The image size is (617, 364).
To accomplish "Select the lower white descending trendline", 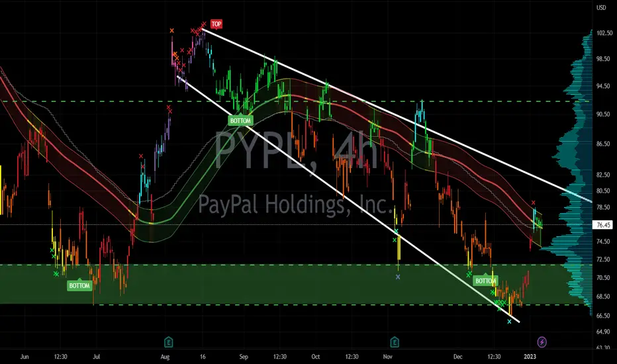I will (x=348, y=199).
